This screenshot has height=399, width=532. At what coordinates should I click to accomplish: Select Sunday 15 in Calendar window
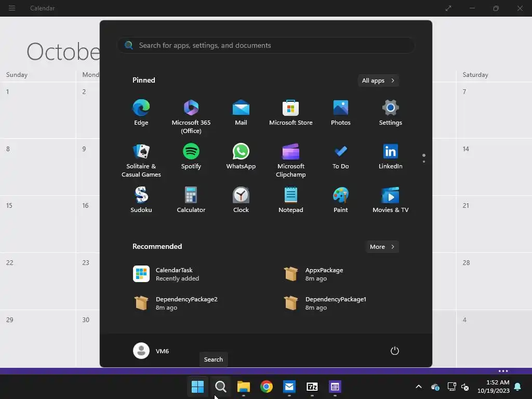coord(38,223)
